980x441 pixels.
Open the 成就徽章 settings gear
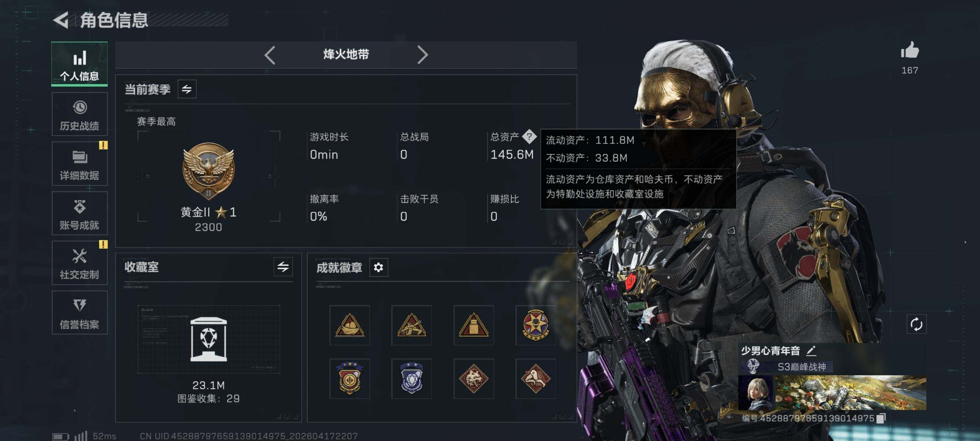378,267
